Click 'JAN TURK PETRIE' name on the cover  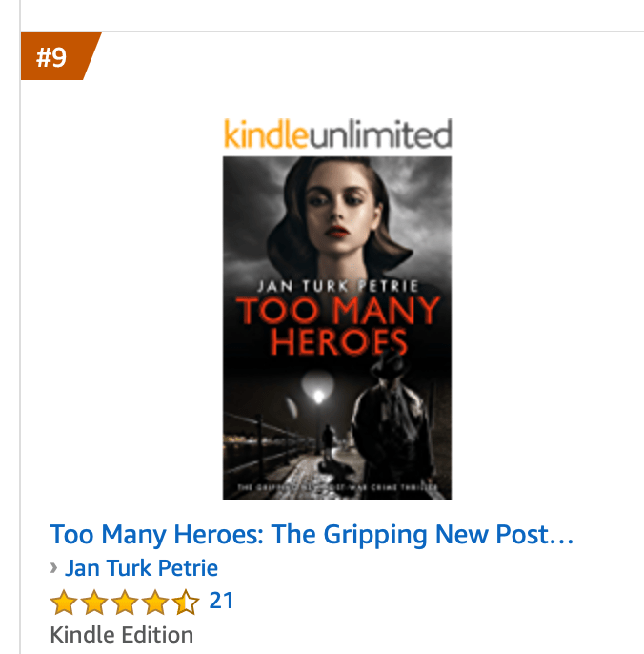pyautogui.click(x=337, y=284)
